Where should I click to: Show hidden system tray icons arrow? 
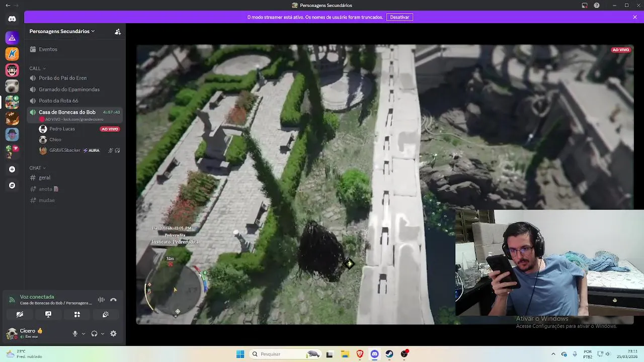tap(553, 354)
